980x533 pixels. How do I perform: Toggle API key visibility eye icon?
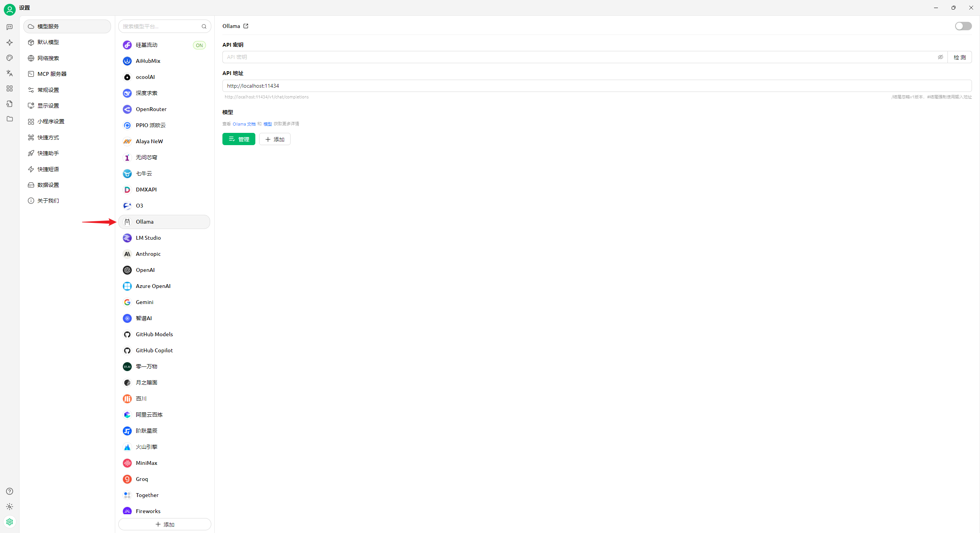click(940, 57)
